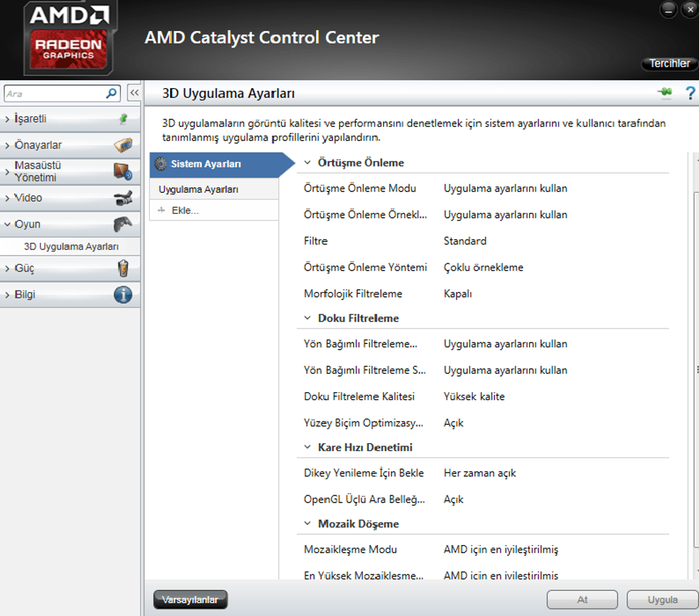Collapse the Doku Filtreleme section
The width and height of the screenshot is (699, 616).
pos(307,317)
